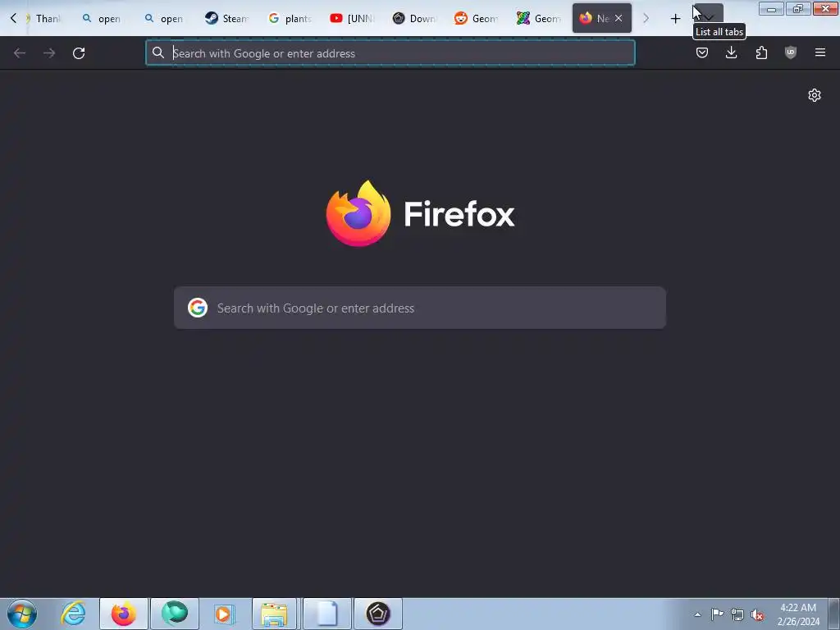Switch to the Steam tab
The width and height of the screenshot is (840, 630).
tap(226, 18)
